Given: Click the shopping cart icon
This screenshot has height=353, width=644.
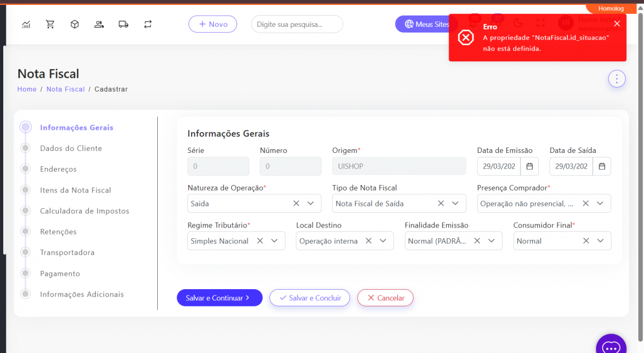Looking at the screenshot, I should pyautogui.click(x=50, y=24).
